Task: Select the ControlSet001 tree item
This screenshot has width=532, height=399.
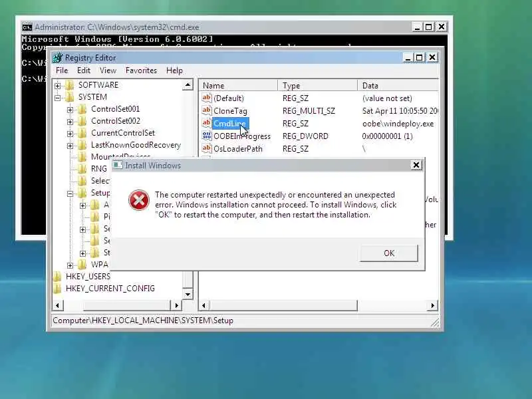Action: tap(115, 109)
